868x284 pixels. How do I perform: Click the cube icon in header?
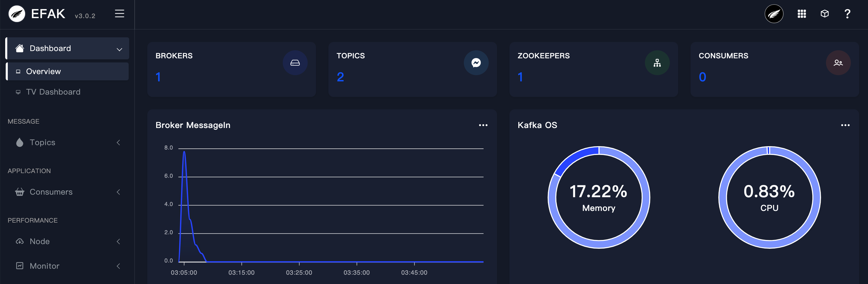824,14
